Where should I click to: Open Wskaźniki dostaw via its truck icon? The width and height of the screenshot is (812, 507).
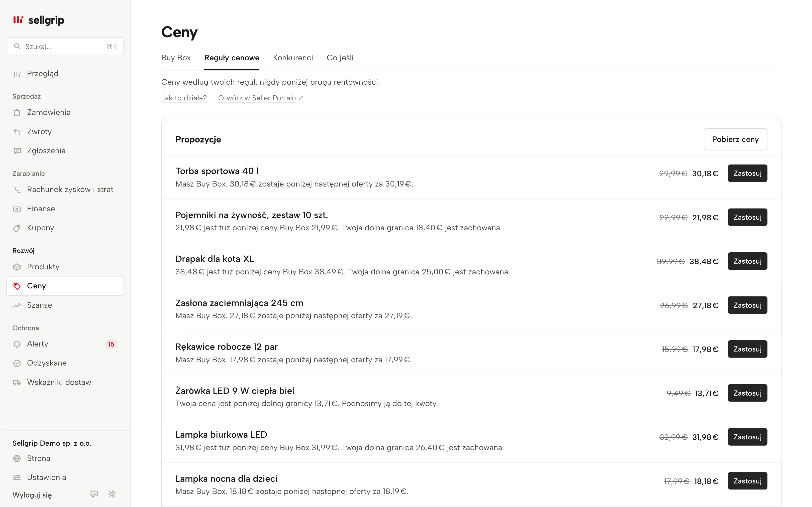click(x=17, y=382)
